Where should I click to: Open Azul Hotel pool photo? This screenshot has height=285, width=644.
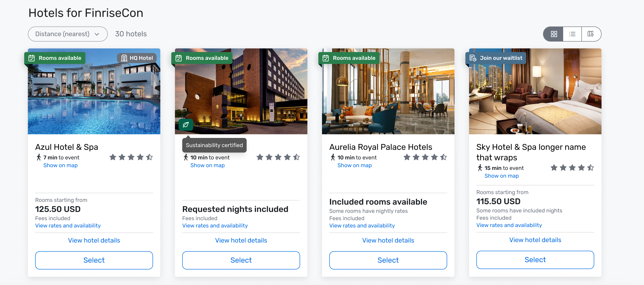(94, 100)
